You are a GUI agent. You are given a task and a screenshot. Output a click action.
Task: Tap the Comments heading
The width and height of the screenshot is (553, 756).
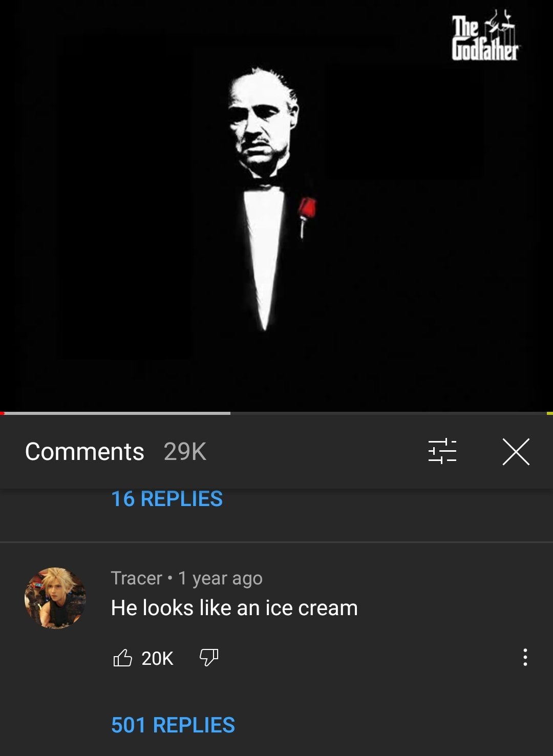click(84, 452)
